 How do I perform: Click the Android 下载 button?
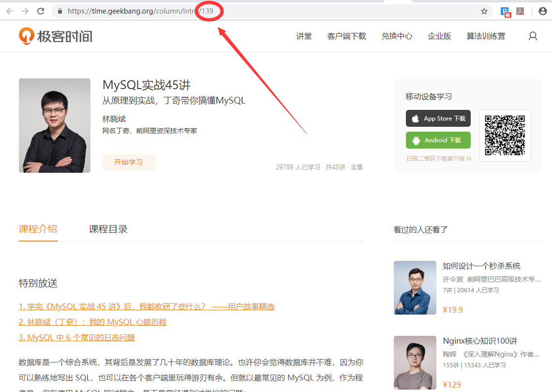pos(438,140)
